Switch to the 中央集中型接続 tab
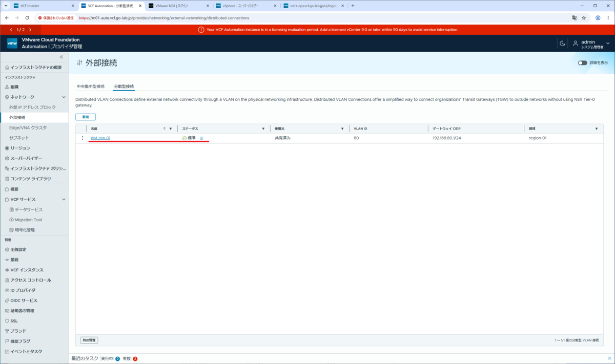 90,86
